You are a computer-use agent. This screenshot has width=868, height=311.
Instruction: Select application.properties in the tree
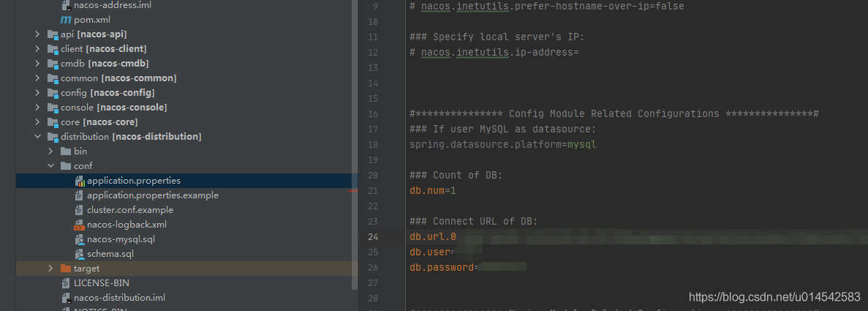[133, 181]
